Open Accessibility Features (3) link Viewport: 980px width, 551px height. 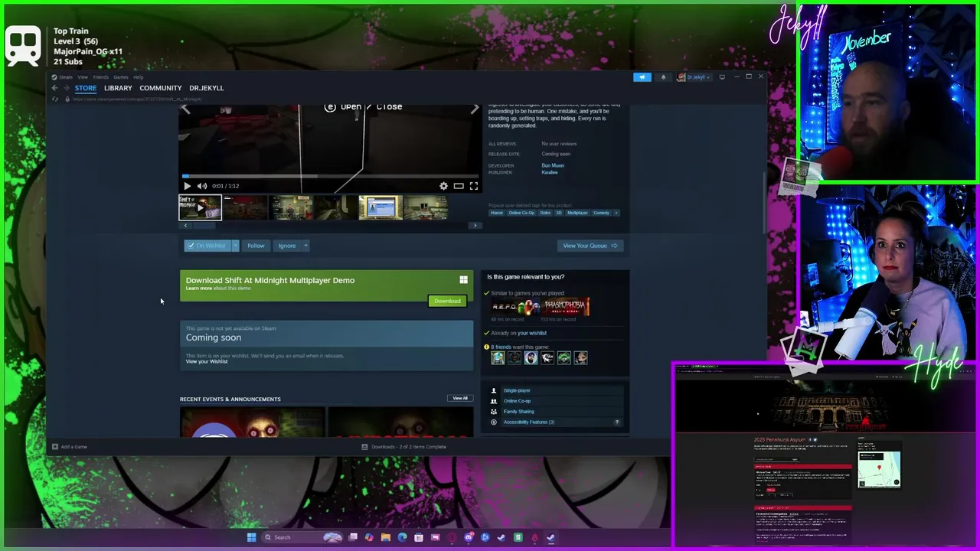click(529, 422)
